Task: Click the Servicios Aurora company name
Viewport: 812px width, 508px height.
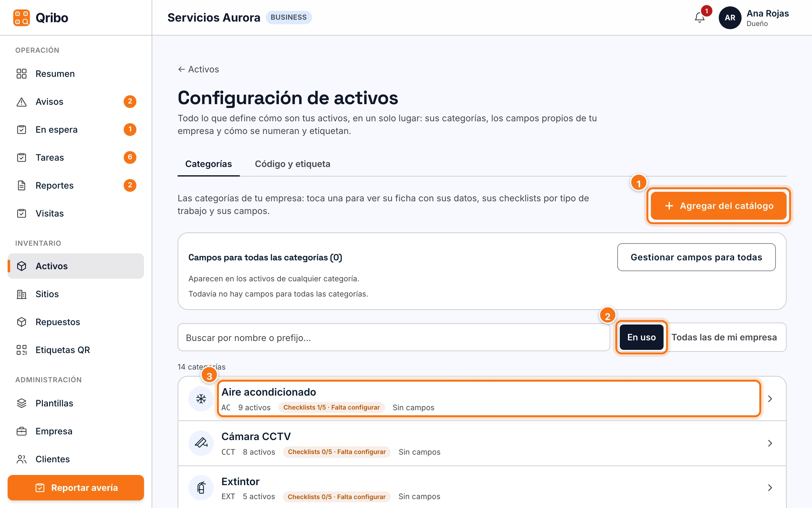Action: (214, 17)
